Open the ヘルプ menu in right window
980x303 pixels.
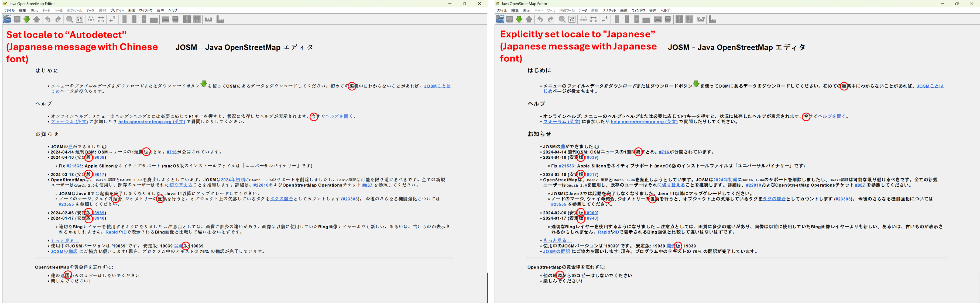pos(665,11)
